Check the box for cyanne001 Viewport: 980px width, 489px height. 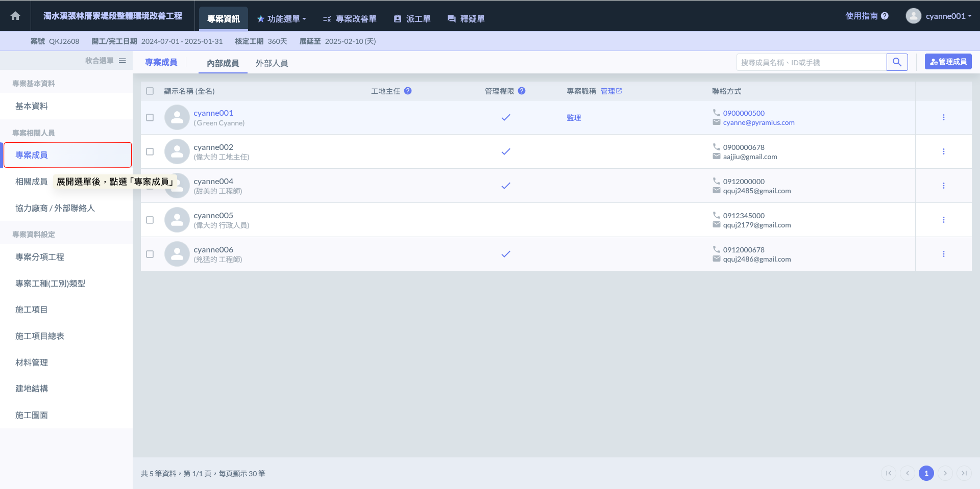pyautogui.click(x=150, y=117)
